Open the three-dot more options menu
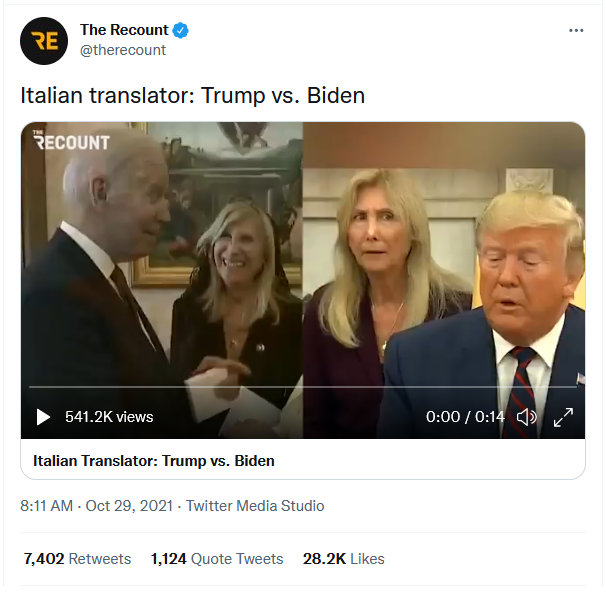This screenshot has width=606, height=595. coord(576,31)
